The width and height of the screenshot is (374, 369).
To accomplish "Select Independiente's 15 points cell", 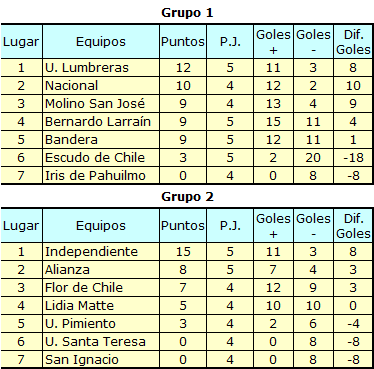I will pyautogui.click(x=183, y=252).
